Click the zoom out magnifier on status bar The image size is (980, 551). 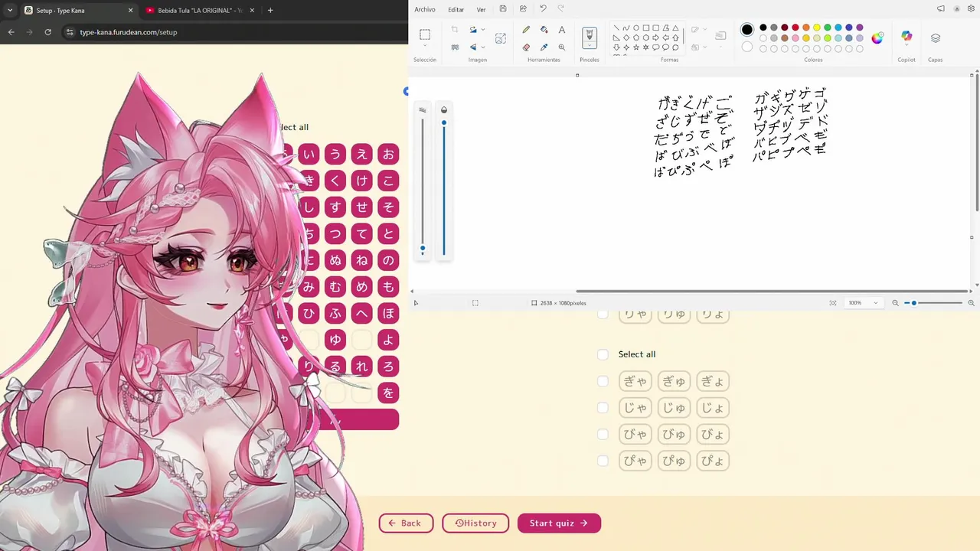895,303
